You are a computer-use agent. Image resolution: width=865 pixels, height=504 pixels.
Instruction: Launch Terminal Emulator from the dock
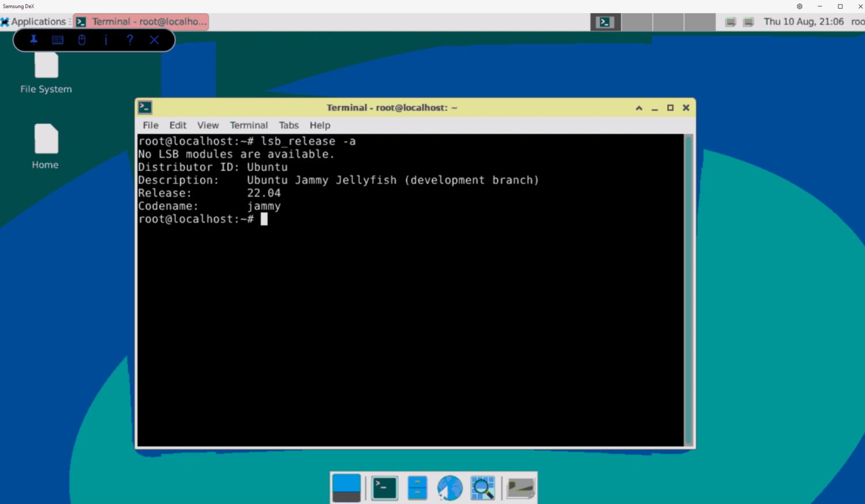point(385,488)
